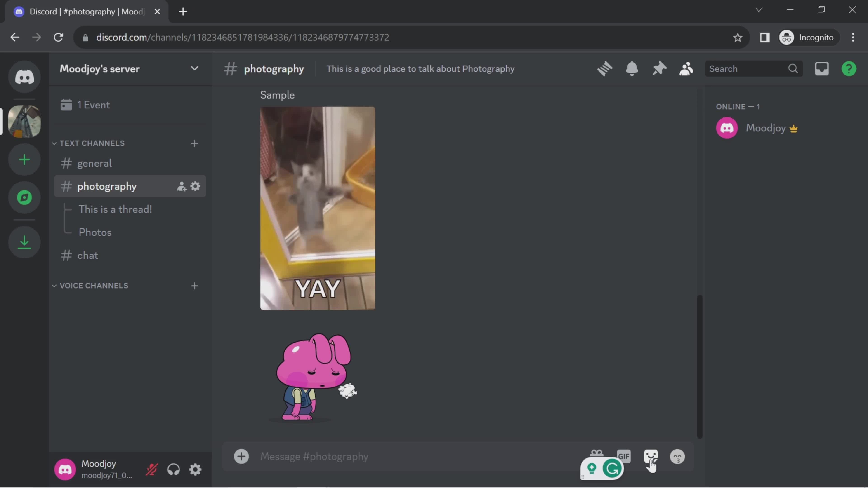Toggle deafen headphones
Viewport: 868px width, 488px height.
[174, 469]
